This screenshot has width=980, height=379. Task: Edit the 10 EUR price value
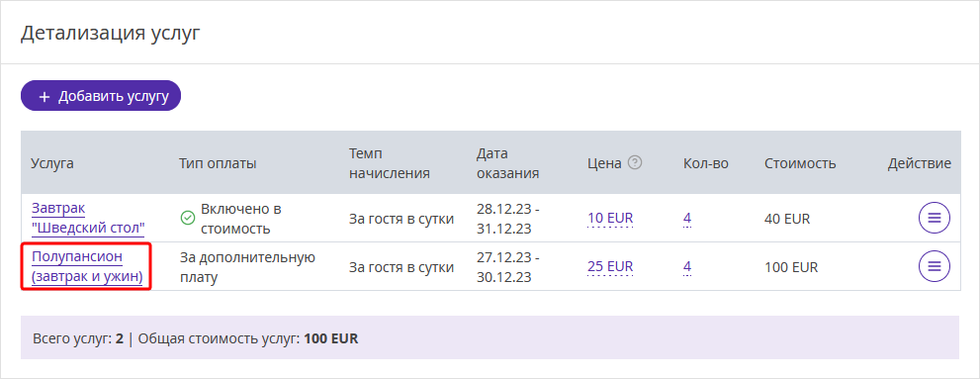click(x=610, y=219)
